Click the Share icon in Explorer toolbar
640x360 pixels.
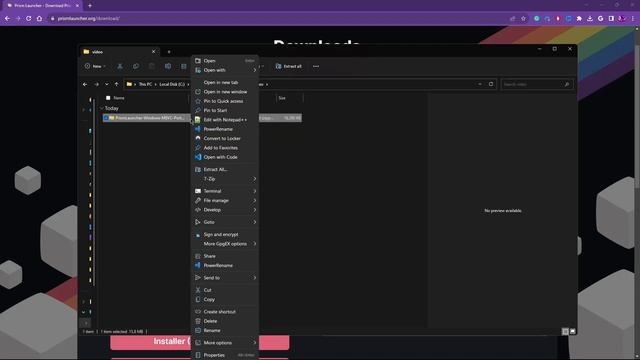point(184,66)
